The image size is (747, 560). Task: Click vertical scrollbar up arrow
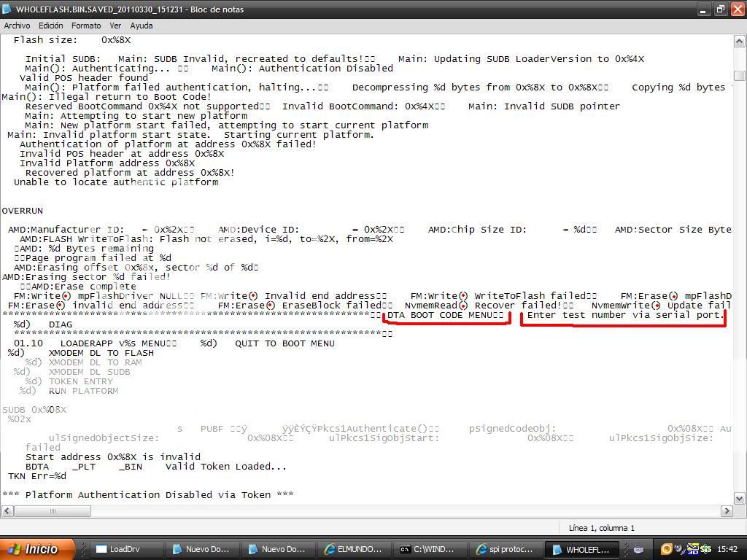click(x=739, y=42)
